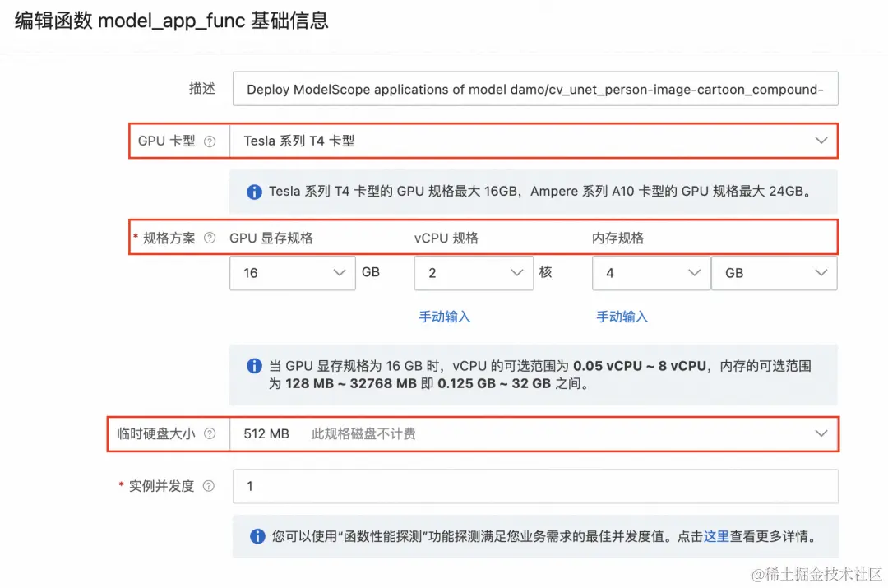Click the 内存规格 column label
This screenshot has height=588, width=888.
pyautogui.click(x=617, y=238)
